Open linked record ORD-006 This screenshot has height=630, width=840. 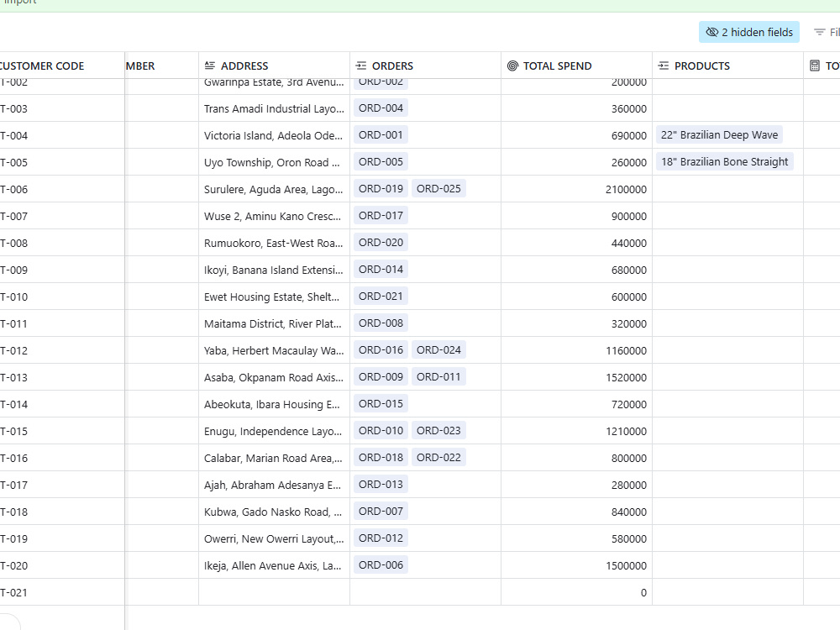pos(381,564)
